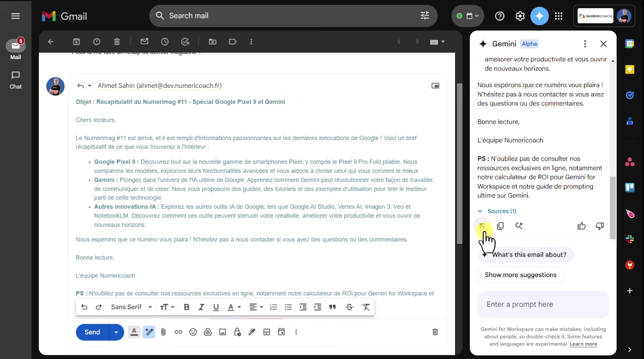Open Gemini panel more options menu
Image resolution: width=644 pixels, height=359 pixels.
pyautogui.click(x=585, y=44)
